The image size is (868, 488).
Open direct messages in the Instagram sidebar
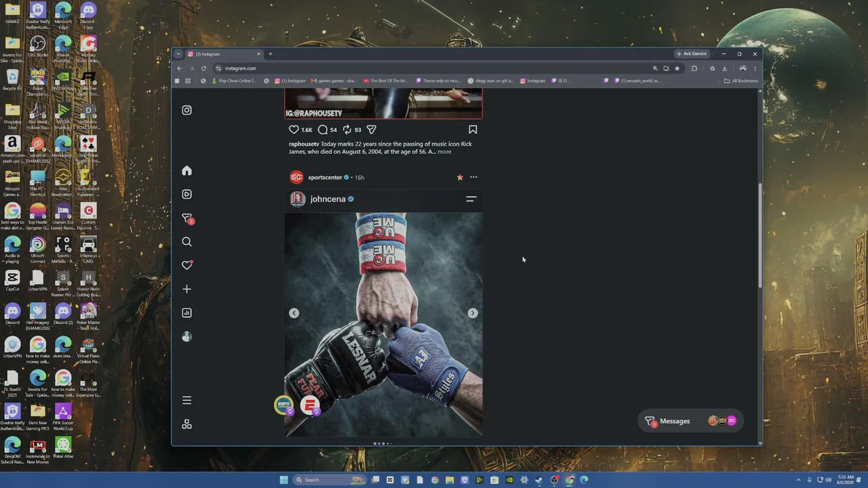[x=187, y=218]
